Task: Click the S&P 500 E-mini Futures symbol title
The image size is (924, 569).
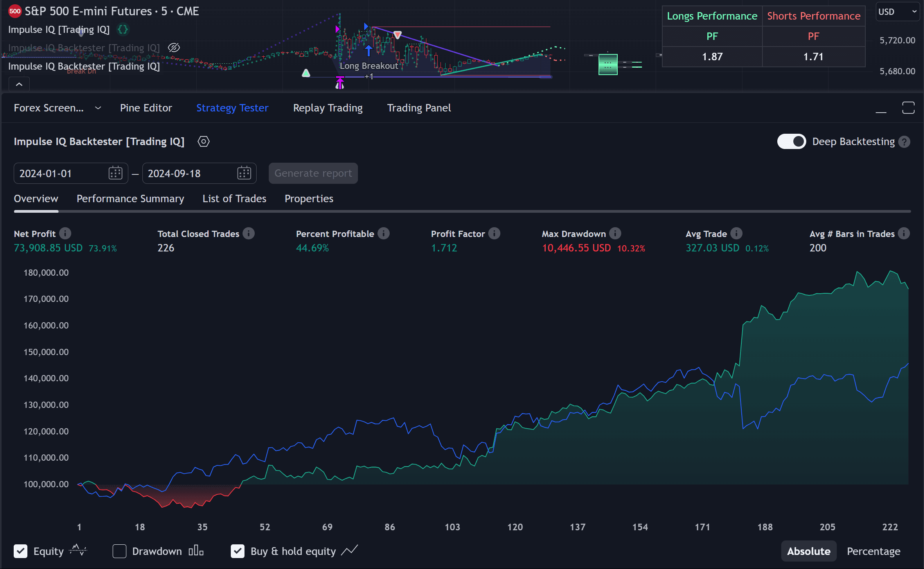Action: coord(112,11)
